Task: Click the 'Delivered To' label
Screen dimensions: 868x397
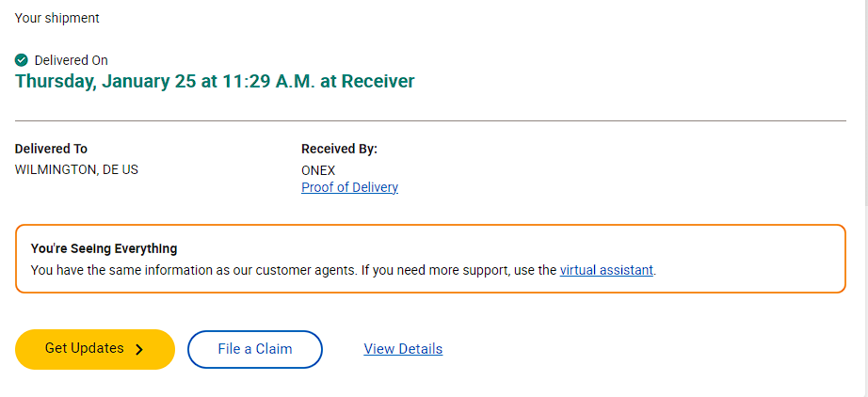Action: click(x=51, y=149)
